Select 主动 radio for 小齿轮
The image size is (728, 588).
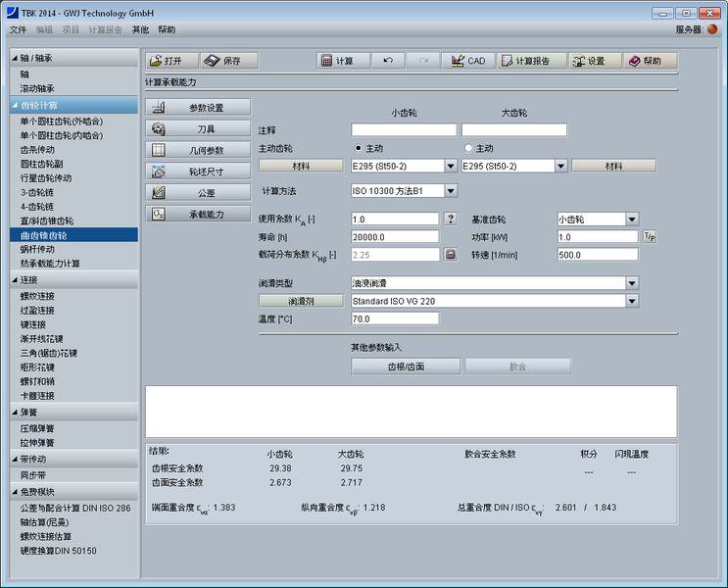[x=359, y=148]
